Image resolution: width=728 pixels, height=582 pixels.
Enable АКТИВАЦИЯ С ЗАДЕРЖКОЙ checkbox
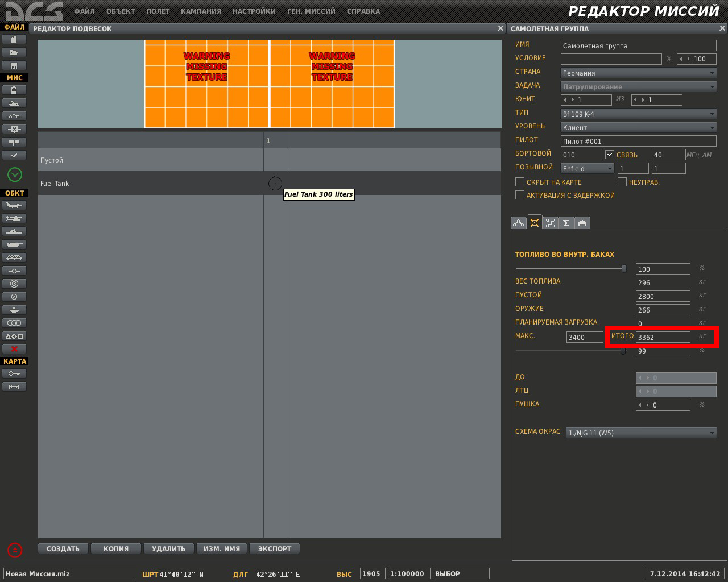(x=519, y=195)
